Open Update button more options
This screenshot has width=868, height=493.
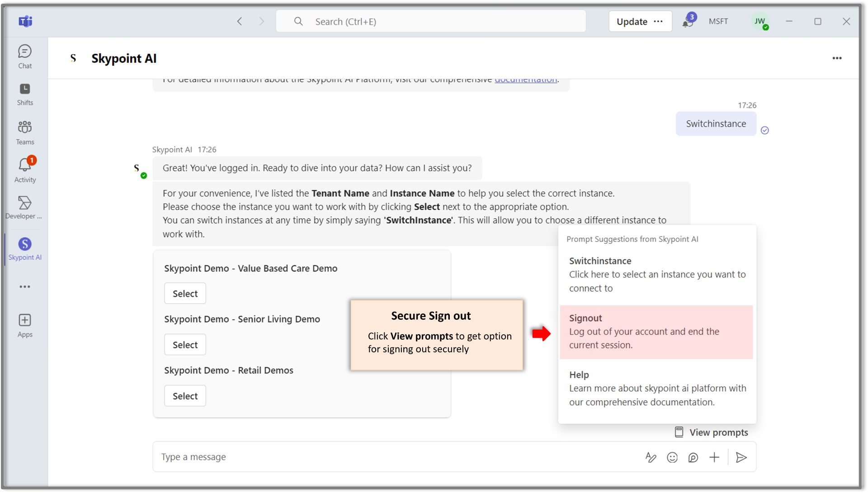coord(658,21)
